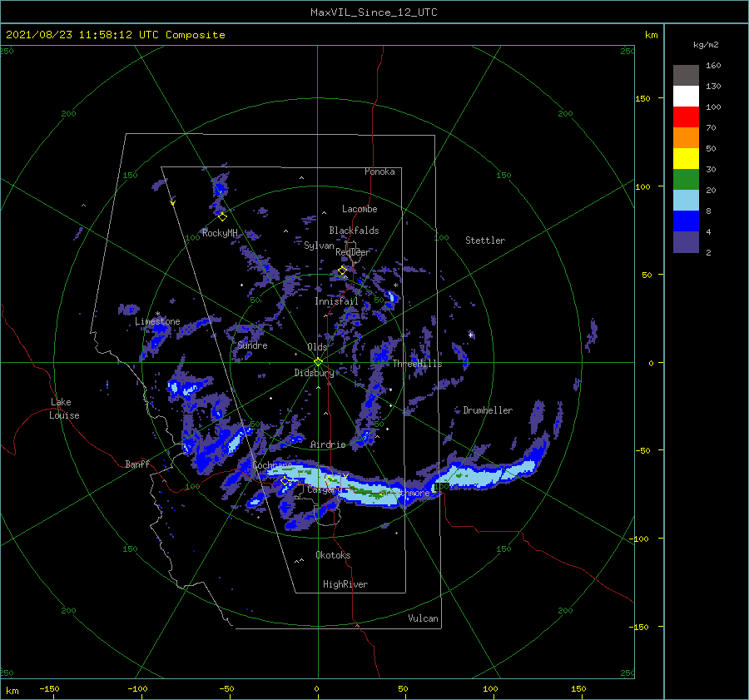The image size is (749, 700).
Task: Click the bottom axis 0 tick label
Action: (316, 688)
